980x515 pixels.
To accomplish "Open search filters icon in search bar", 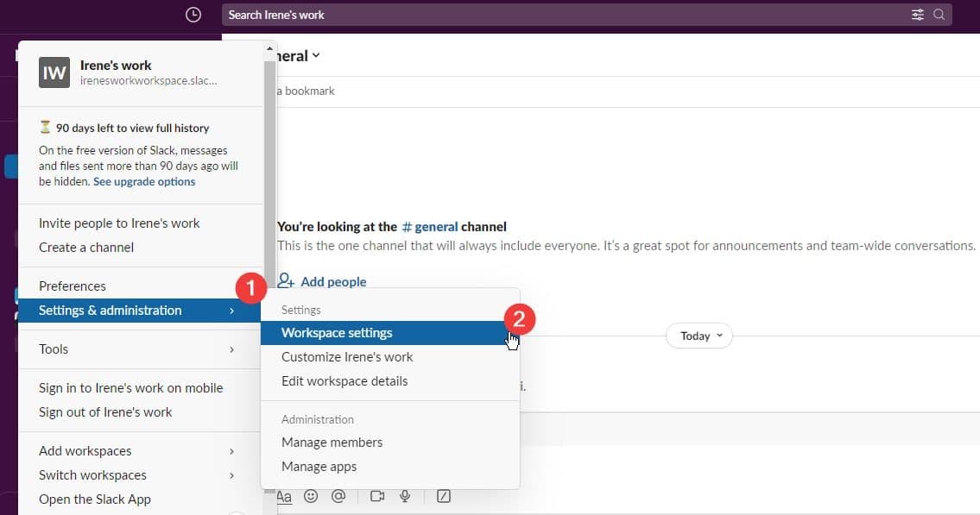I will coord(917,15).
